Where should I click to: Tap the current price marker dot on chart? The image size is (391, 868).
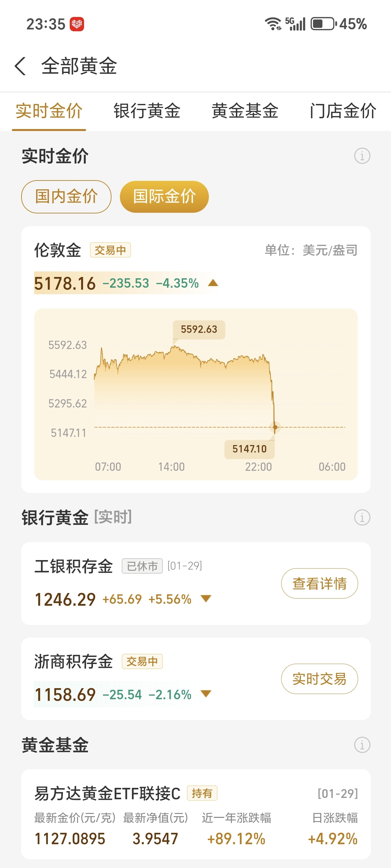click(x=275, y=427)
